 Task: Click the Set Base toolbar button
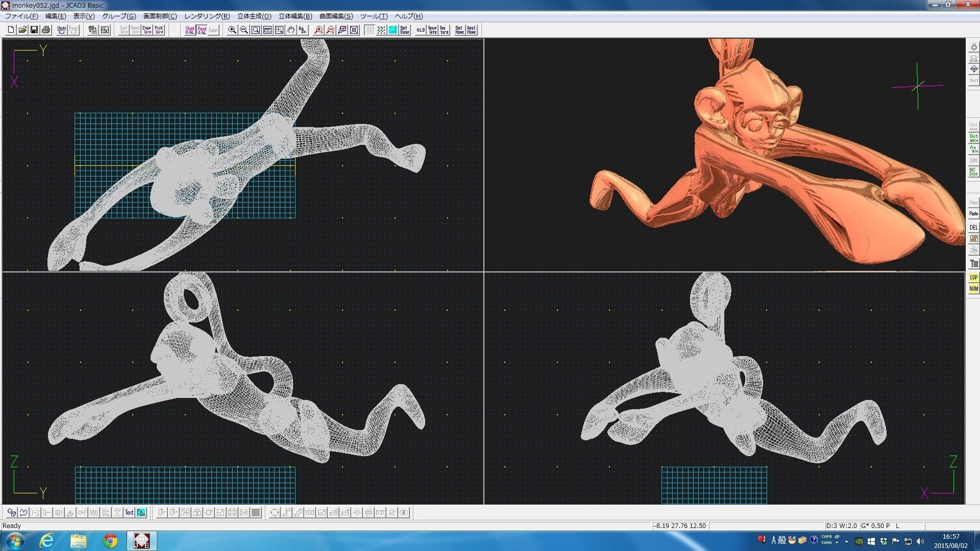(405, 30)
